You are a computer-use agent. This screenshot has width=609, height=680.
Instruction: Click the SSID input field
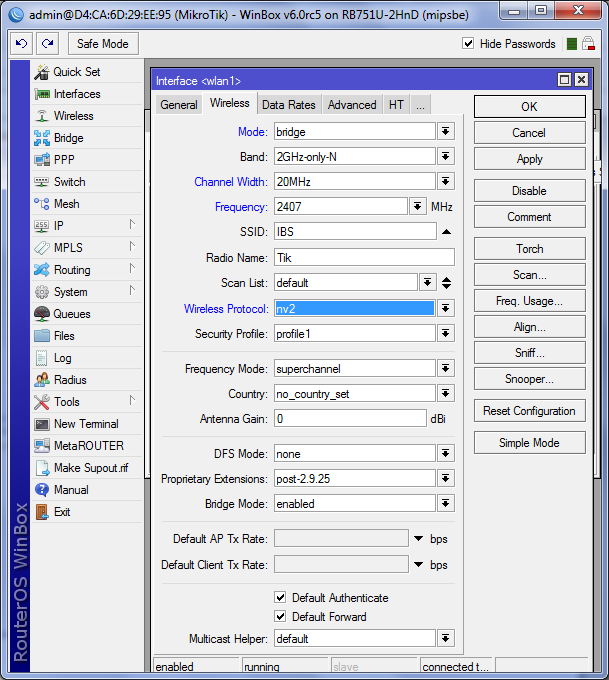tap(355, 232)
